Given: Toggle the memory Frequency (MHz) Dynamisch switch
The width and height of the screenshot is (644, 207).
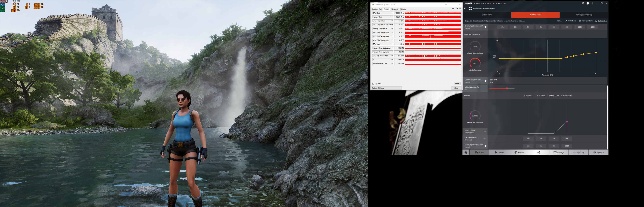Looking at the screenshot, I should coord(485,138).
